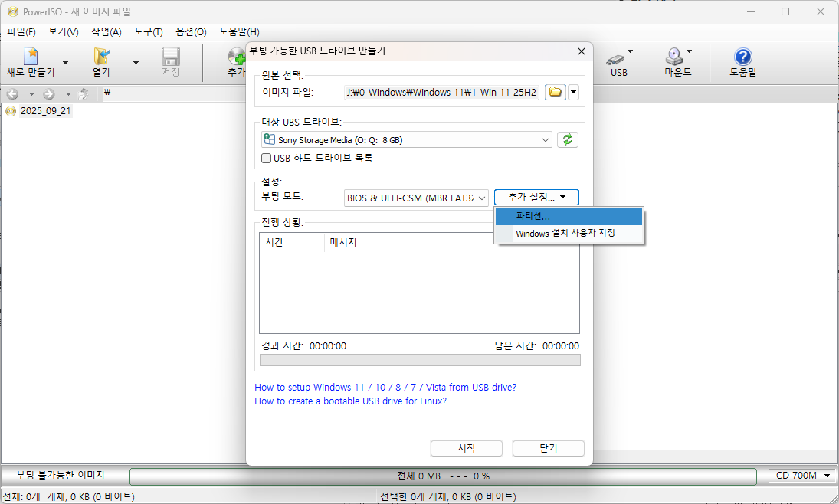The width and height of the screenshot is (839, 504).
Task: Close the bootable USB dialog with X
Action: pyautogui.click(x=582, y=51)
